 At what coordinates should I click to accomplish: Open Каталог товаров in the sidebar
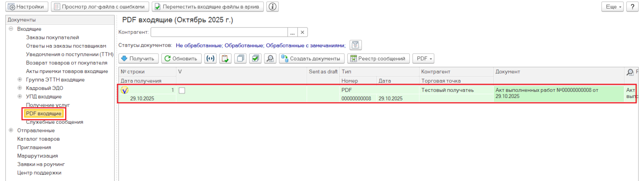38,139
